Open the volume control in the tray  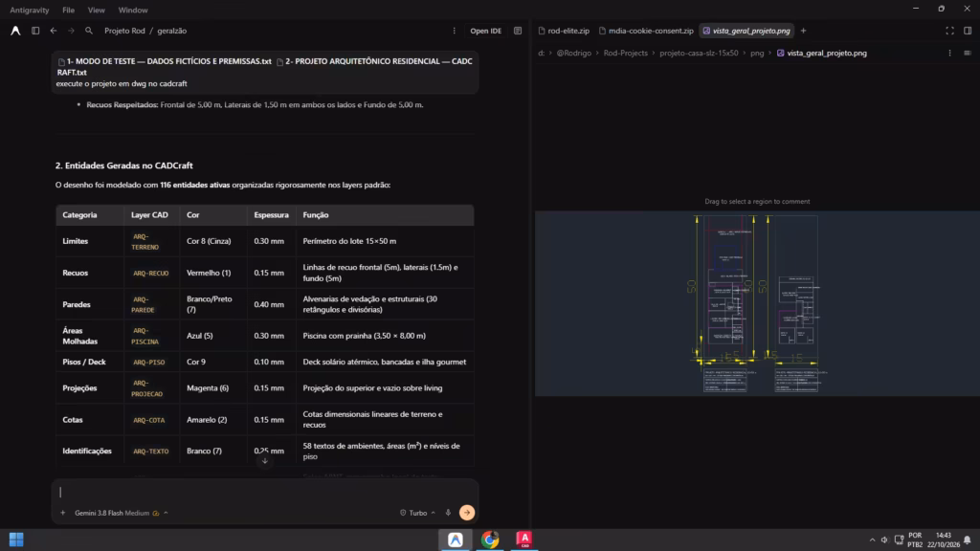(x=884, y=540)
